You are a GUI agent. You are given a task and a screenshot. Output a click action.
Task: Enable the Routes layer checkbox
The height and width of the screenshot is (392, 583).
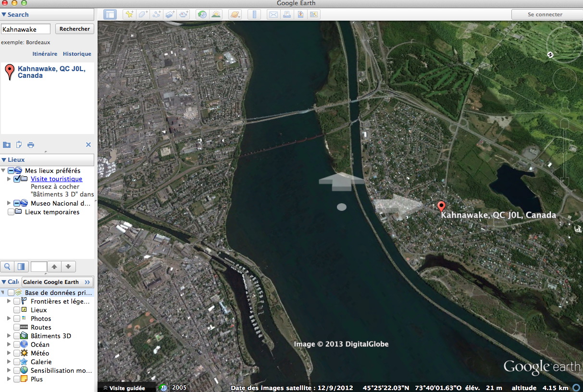[x=17, y=327]
